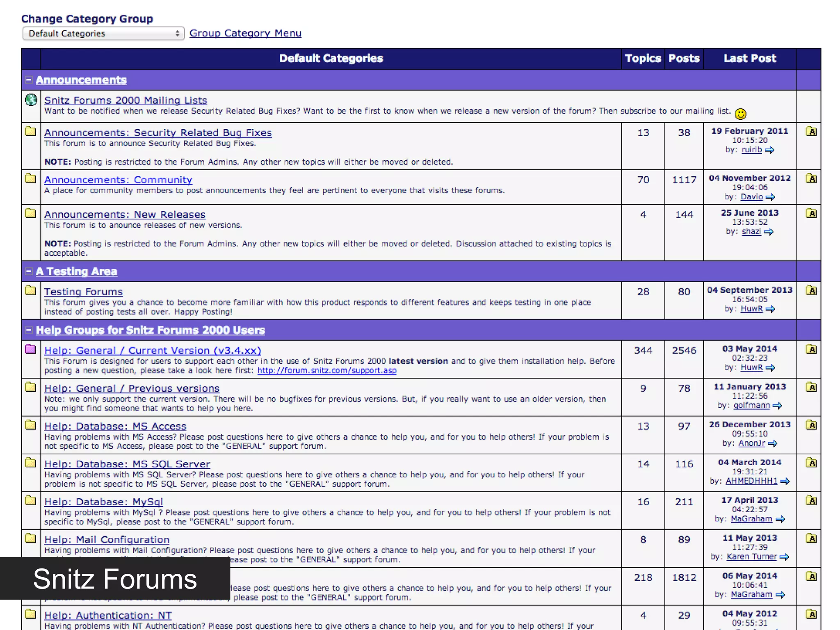
Task: Click archive icon for Announcements: Community row
Action: click(x=811, y=178)
